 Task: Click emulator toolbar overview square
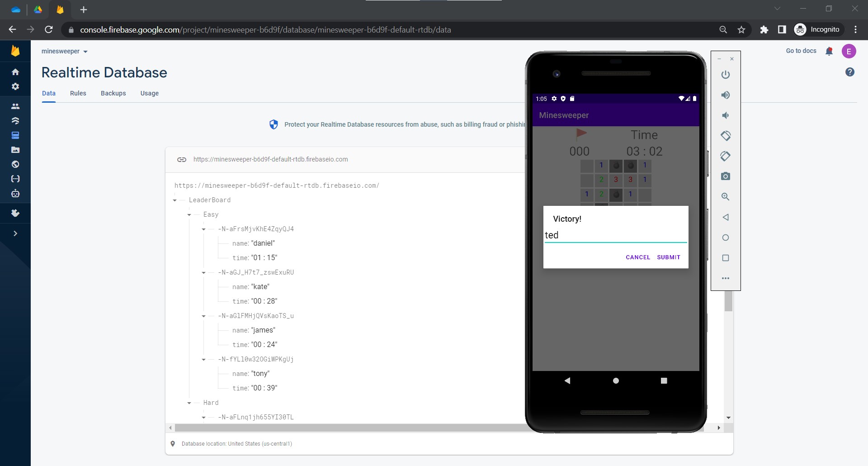click(x=726, y=258)
